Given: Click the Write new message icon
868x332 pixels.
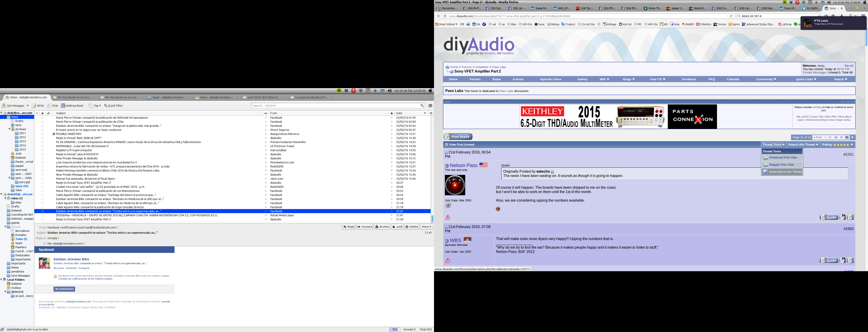Looking at the screenshot, I should (x=34, y=106).
